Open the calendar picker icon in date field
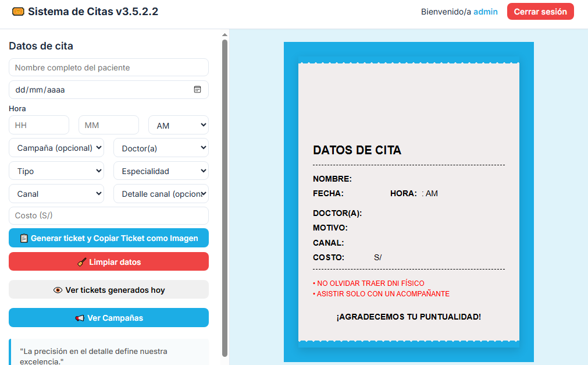The image size is (588, 365). pyautogui.click(x=197, y=90)
